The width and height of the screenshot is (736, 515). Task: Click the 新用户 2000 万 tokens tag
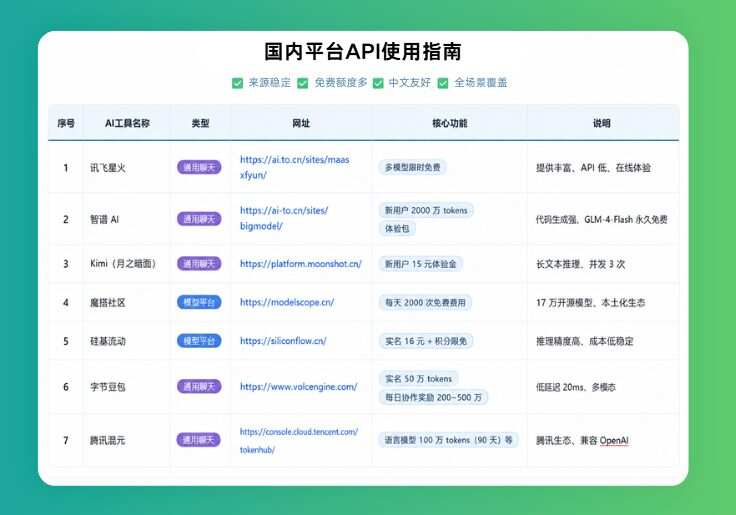(426, 210)
